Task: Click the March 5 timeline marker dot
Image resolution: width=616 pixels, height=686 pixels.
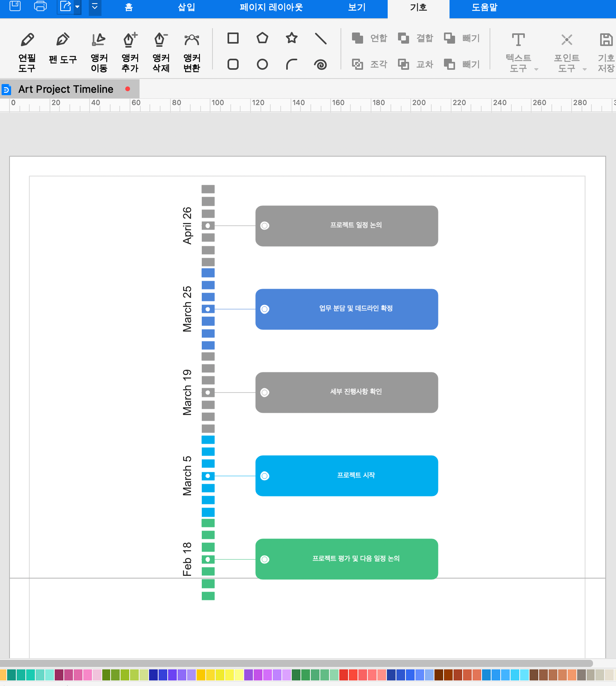Action: click(208, 476)
